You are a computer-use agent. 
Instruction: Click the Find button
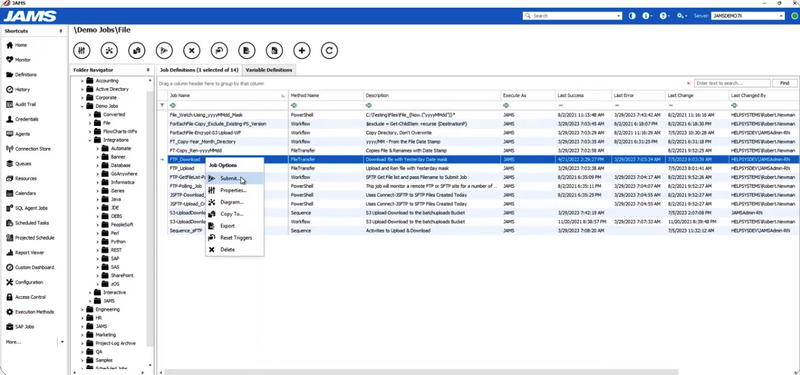(x=784, y=83)
